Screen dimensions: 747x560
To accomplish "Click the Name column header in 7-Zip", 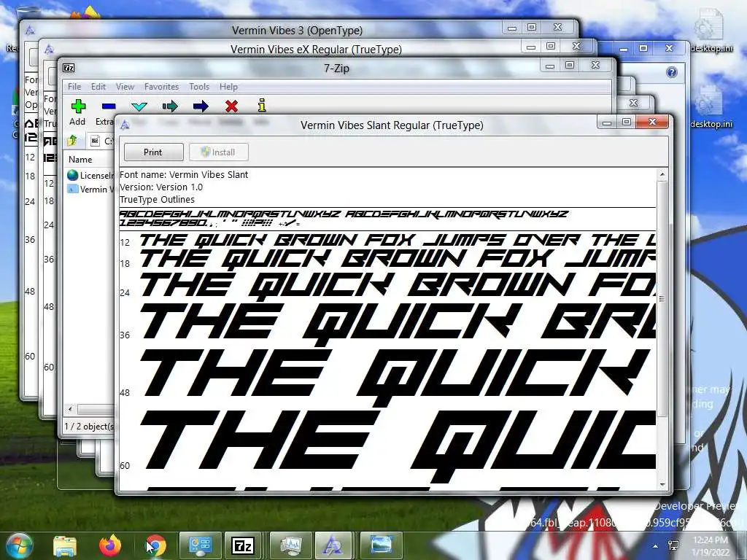I will [80, 160].
